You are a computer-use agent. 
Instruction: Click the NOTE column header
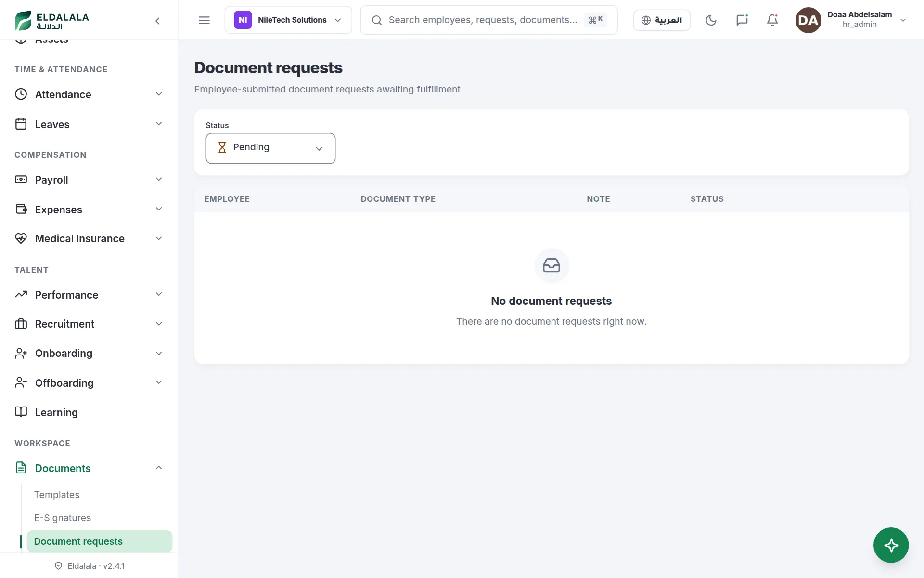click(x=598, y=199)
